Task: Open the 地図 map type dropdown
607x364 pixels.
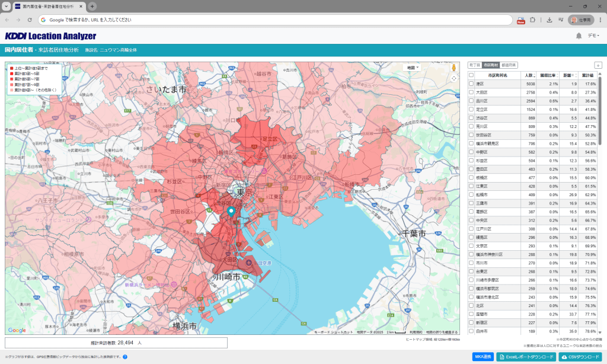Action: [x=413, y=68]
